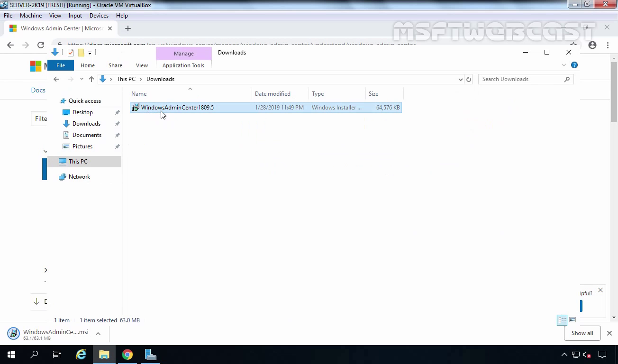
Task: Click the muted volume tray icon
Action: (x=587, y=355)
